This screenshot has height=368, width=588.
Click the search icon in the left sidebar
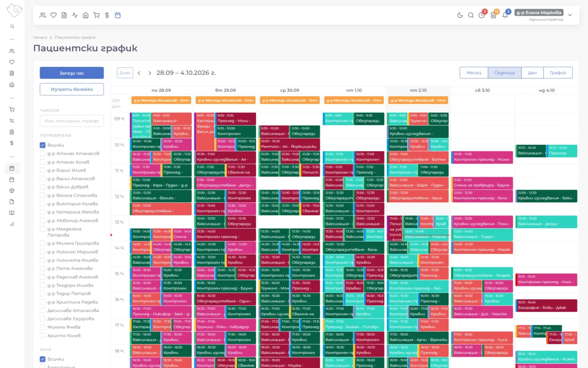(x=12, y=26)
